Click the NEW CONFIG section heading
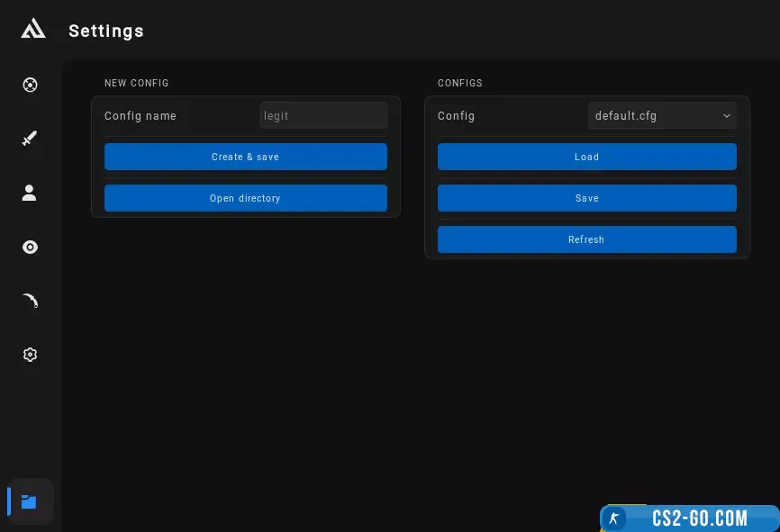Image resolution: width=780 pixels, height=532 pixels. point(137,83)
